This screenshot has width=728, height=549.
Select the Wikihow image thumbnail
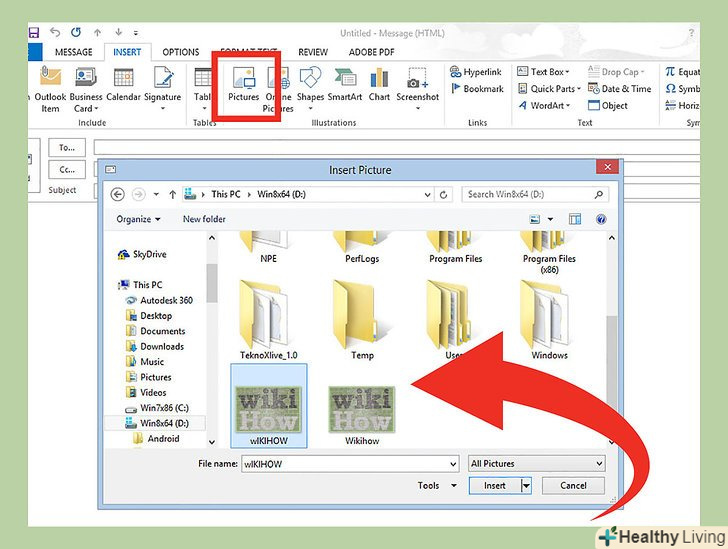(362, 411)
